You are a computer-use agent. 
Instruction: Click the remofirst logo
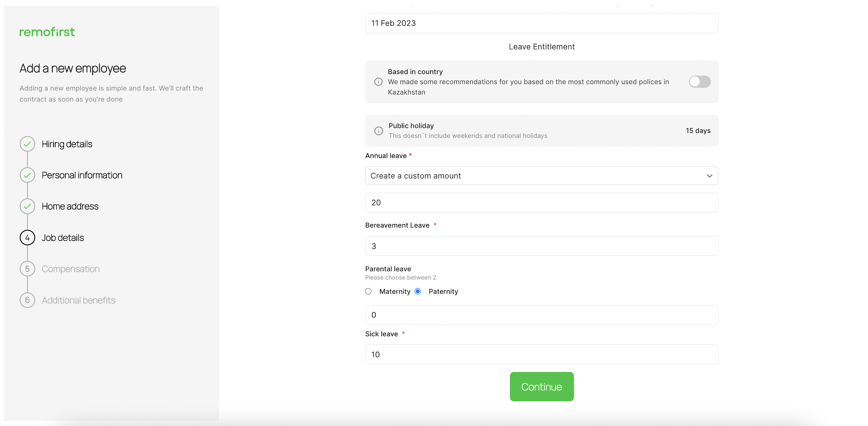click(x=47, y=32)
